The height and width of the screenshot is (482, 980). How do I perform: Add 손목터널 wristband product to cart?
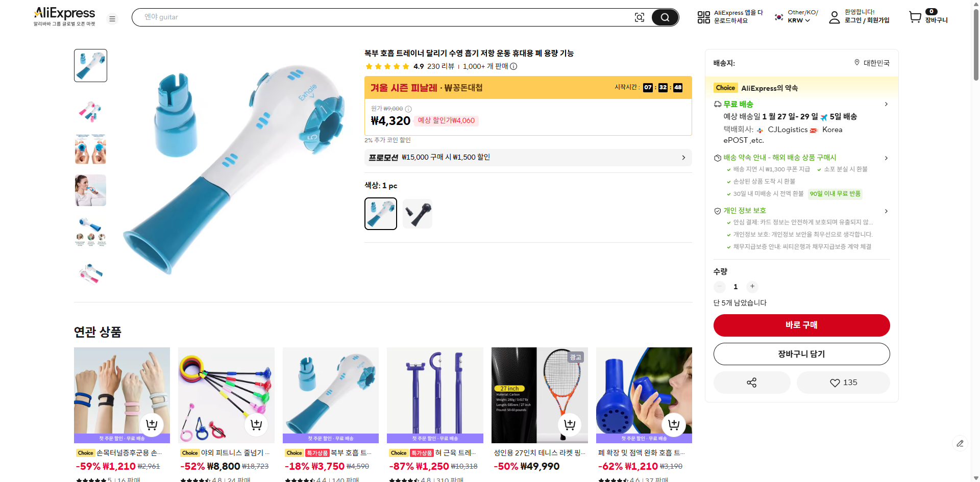tap(151, 424)
